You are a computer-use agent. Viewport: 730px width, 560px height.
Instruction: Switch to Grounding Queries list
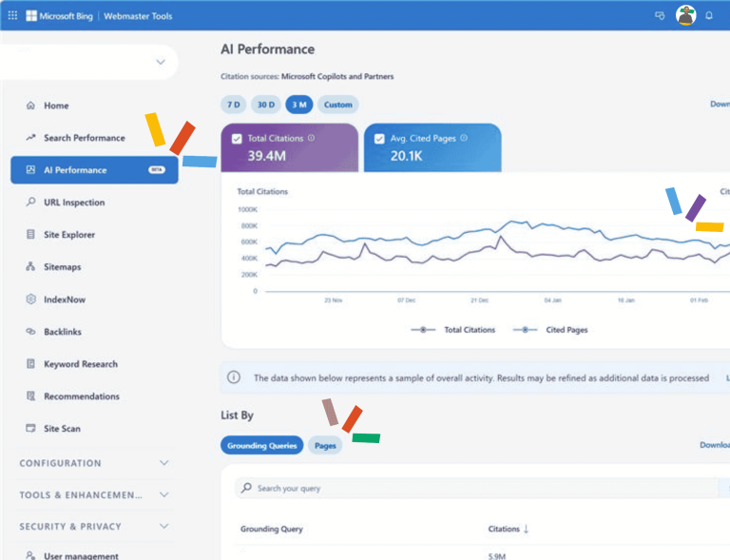click(x=261, y=446)
